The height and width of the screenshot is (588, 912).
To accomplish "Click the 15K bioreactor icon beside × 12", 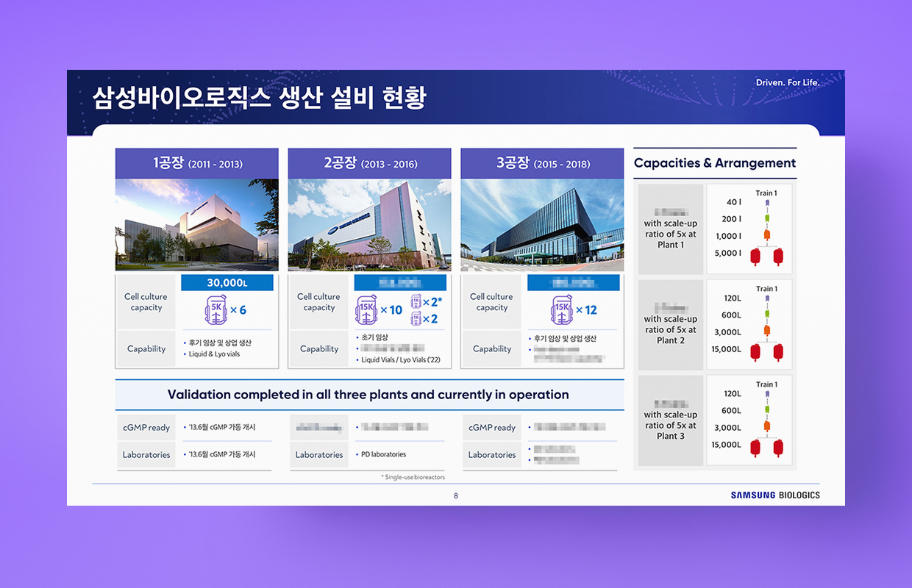I will (562, 310).
